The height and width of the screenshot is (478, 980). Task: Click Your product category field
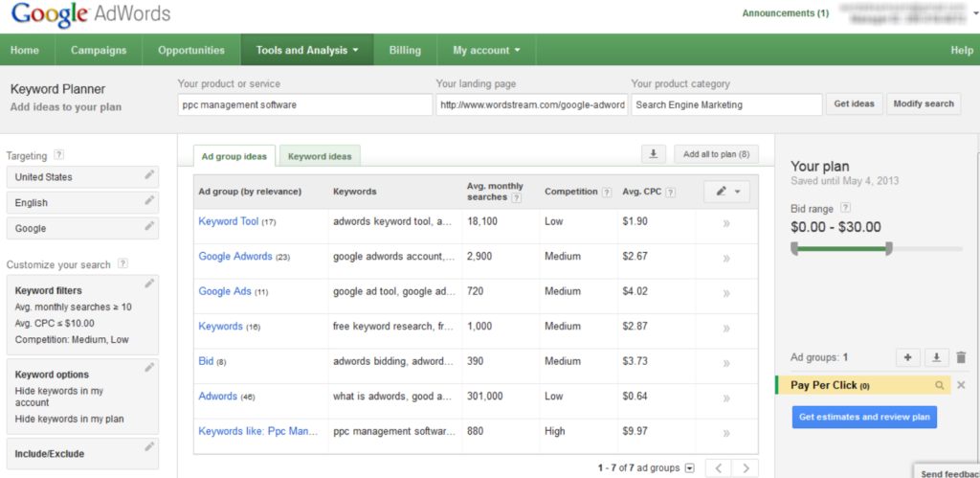[727, 105]
